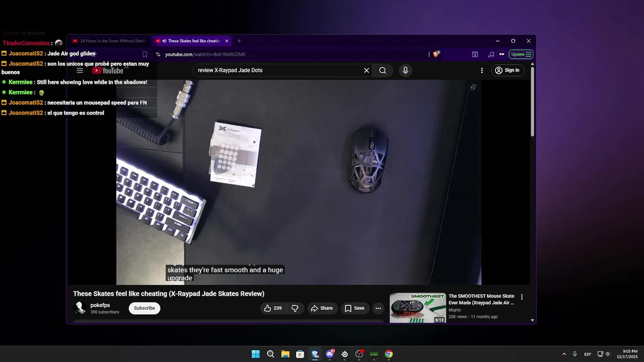Open the media control music note icon
Viewport: 644px width, 362px height.
click(x=491, y=54)
